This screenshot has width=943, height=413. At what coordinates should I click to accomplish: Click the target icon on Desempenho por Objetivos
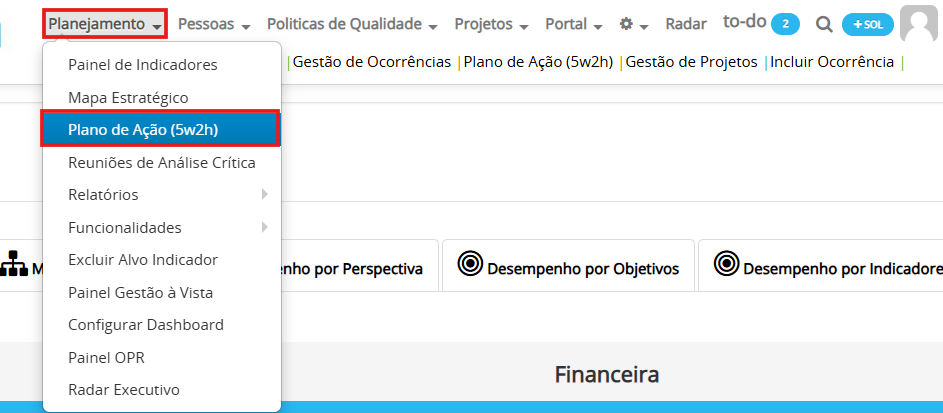point(470,264)
